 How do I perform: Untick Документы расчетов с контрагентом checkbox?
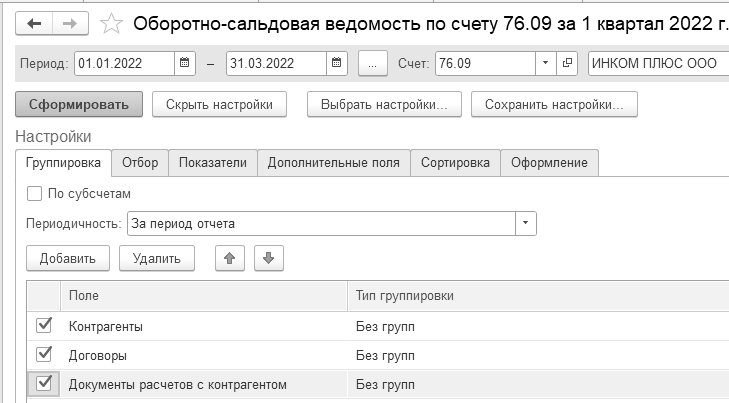click(x=43, y=383)
